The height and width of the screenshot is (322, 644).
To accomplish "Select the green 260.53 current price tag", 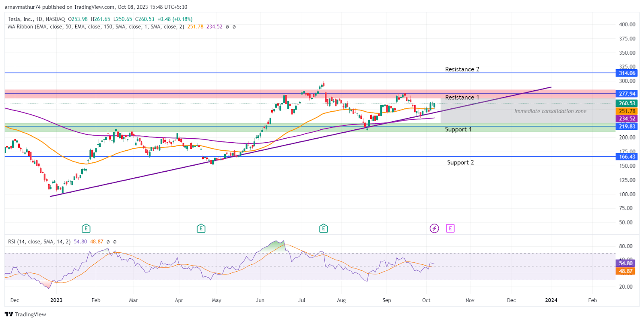I will [x=627, y=103].
